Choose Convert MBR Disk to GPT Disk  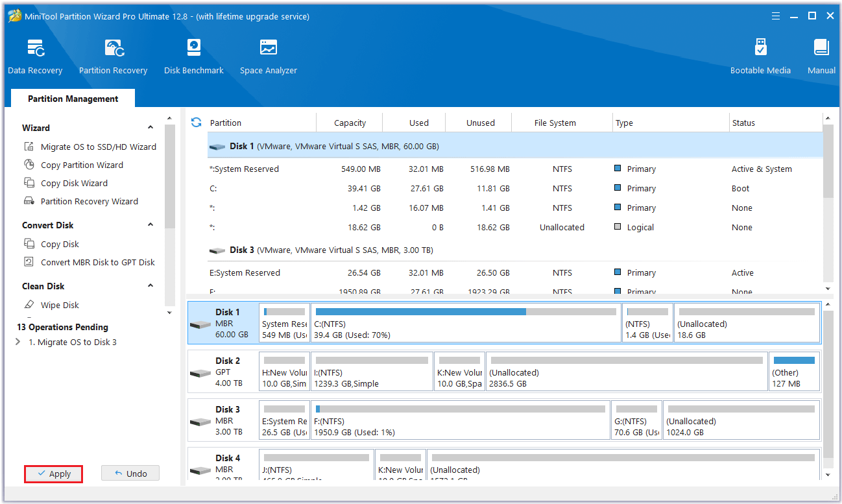pos(97,263)
